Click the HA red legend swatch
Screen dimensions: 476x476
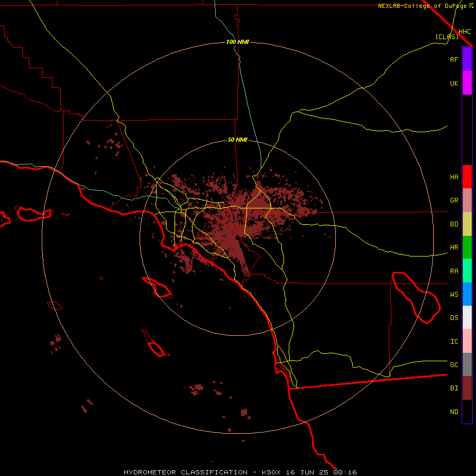[x=467, y=177]
